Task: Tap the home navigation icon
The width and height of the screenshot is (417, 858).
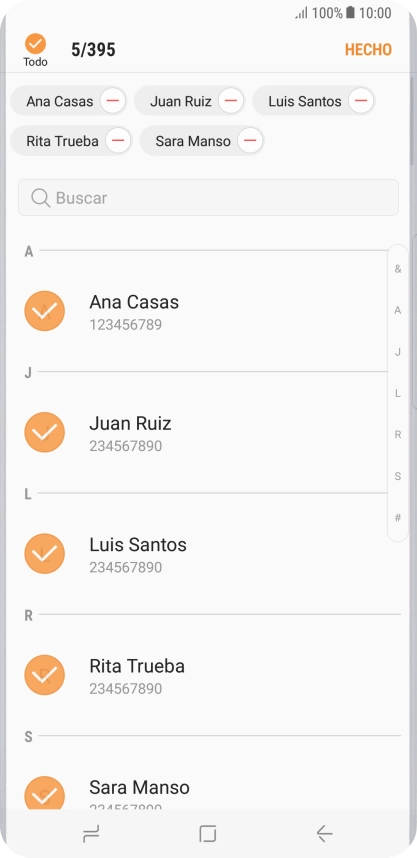Action: point(208,833)
